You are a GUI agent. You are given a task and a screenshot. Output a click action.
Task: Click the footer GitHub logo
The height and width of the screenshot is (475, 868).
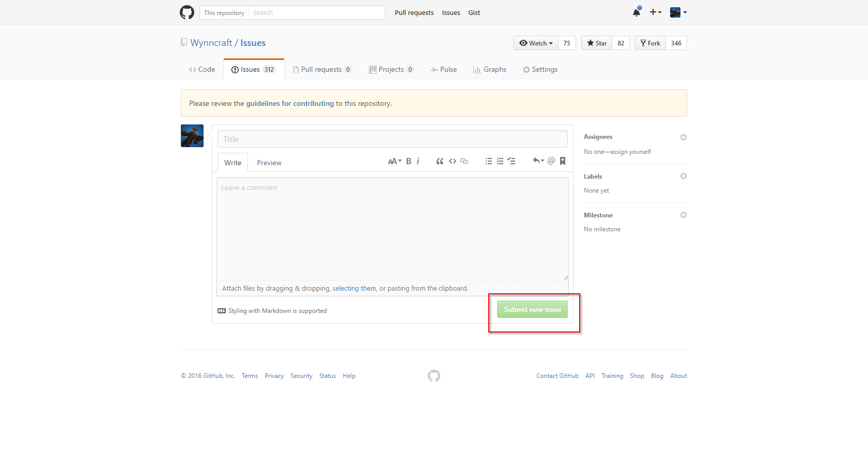[x=434, y=376]
